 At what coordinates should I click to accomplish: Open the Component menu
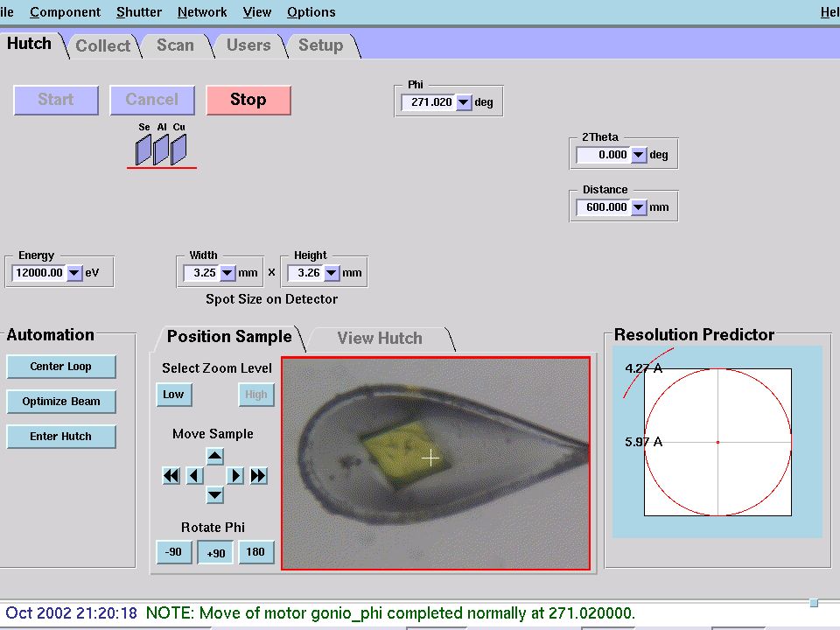click(x=66, y=11)
